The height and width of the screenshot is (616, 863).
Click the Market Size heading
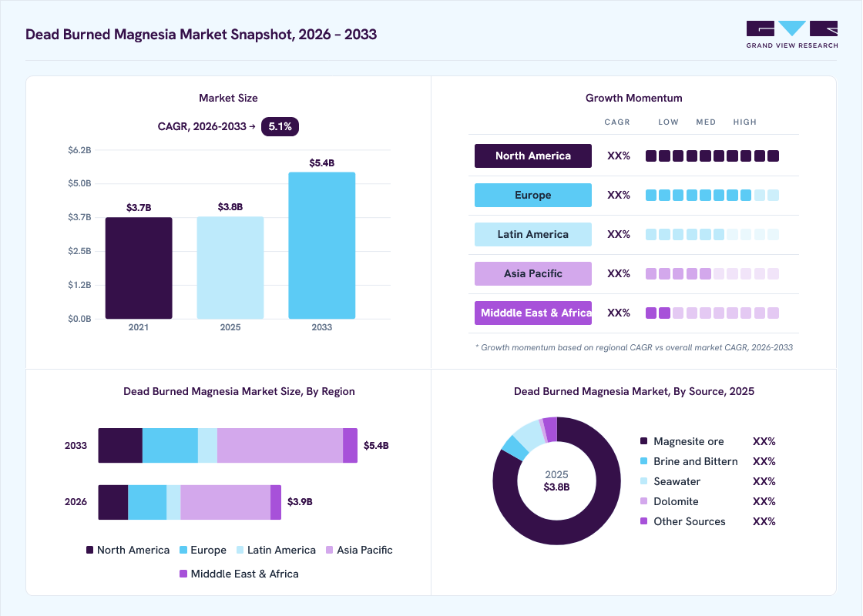click(228, 98)
